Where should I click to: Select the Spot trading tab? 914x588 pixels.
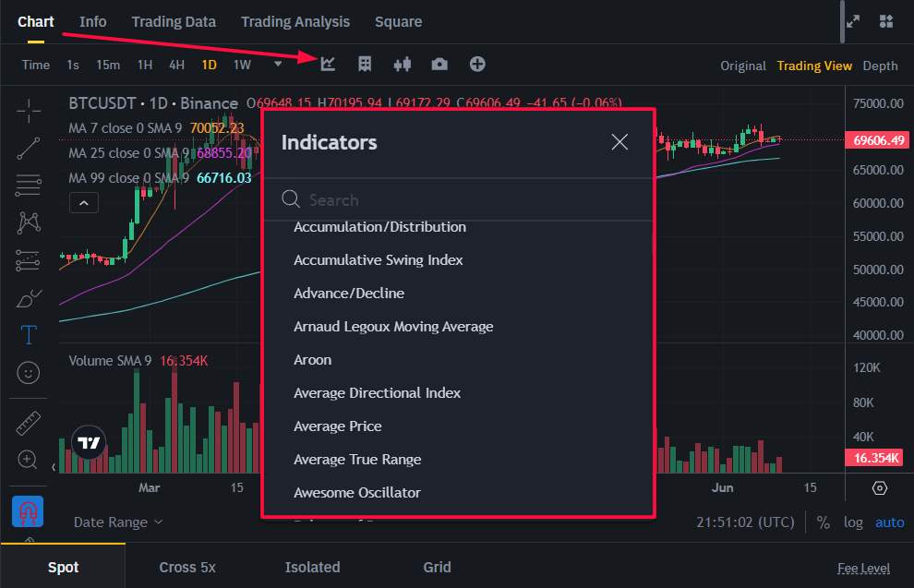(x=63, y=567)
